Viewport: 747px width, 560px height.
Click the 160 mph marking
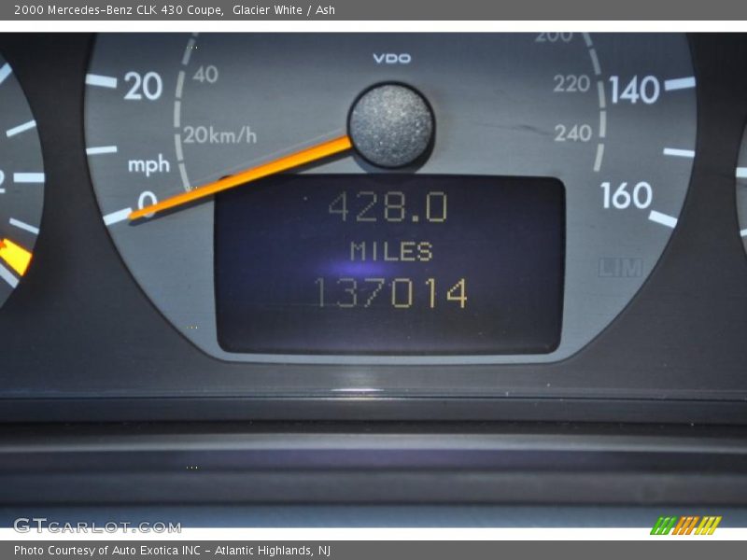pyautogui.click(x=626, y=196)
